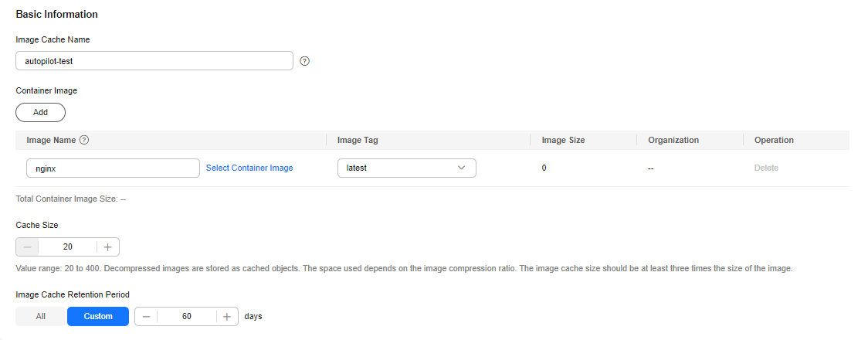Click help icon beside Image Cache Name field
The image size is (868, 340).
pos(304,61)
